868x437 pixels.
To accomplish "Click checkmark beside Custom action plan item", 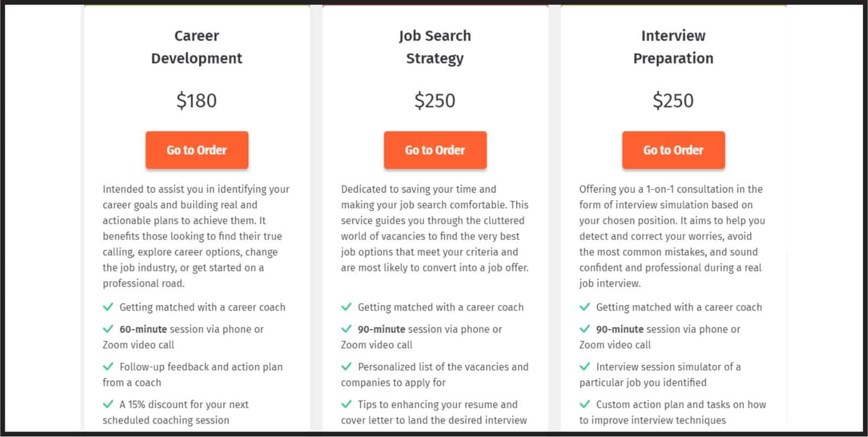I will tap(584, 404).
